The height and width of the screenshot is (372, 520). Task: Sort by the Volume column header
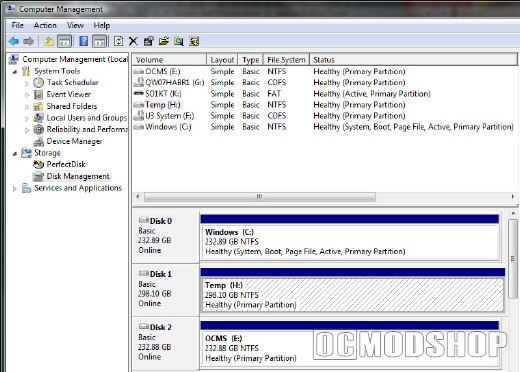coord(169,60)
